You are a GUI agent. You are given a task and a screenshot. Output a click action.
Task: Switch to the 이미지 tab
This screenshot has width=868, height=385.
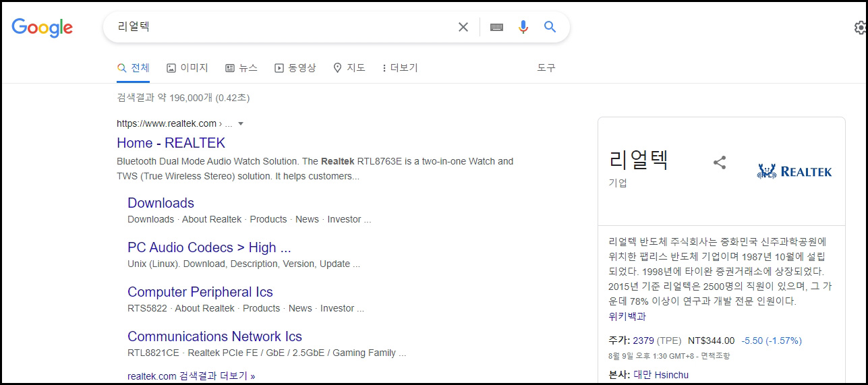187,68
